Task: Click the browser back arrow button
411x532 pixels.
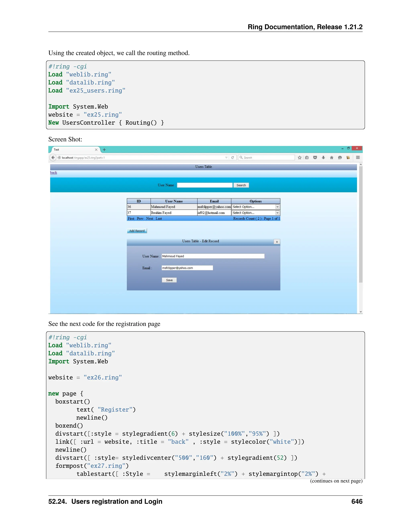Action: 53,158
